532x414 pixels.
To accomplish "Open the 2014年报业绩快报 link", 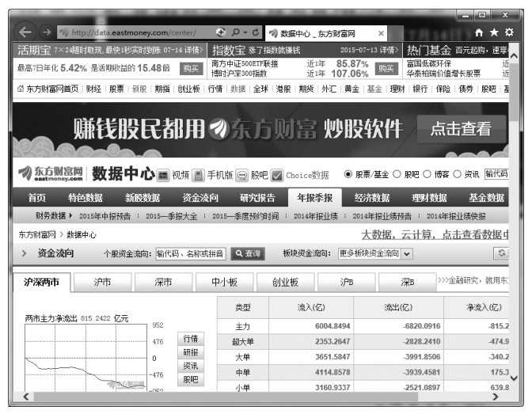I will click(x=456, y=216).
